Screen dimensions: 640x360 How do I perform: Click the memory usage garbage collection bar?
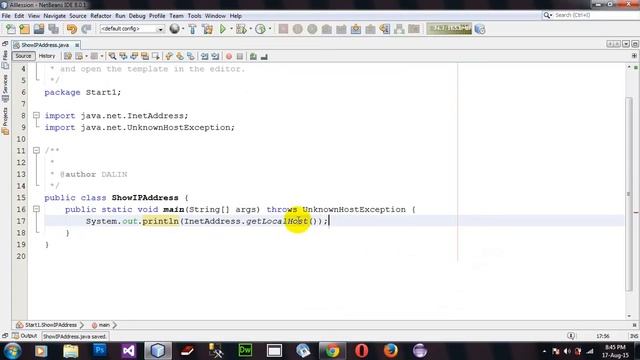click(449, 28)
